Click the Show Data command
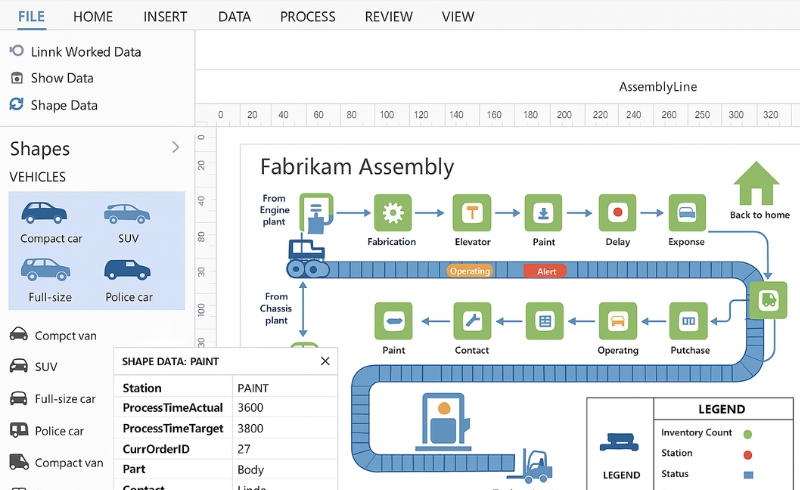The image size is (800, 490). coord(52,78)
